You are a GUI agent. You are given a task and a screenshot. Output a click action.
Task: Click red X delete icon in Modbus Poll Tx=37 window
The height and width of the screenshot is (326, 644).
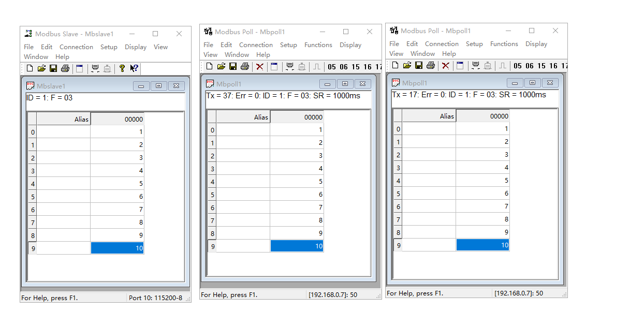[x=260, y=66]
